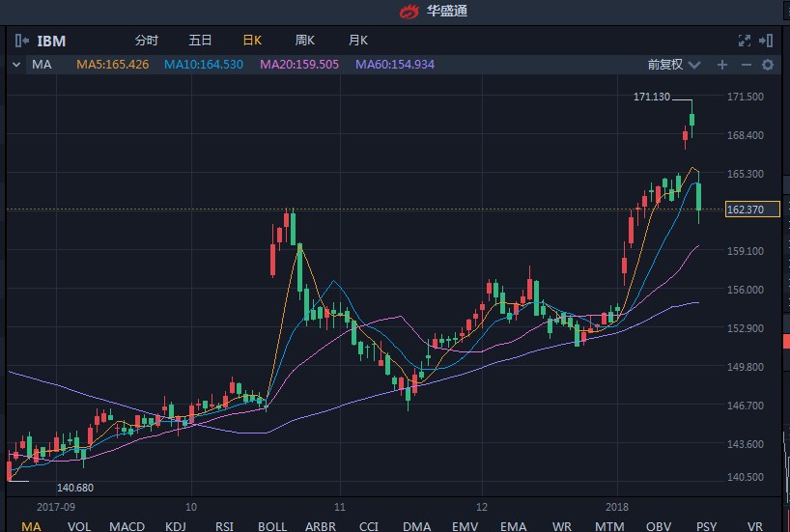Switch indicator to KDJ
Image resolution: width=790 pixels, height=532 pixels.
pyautogui.click(x=176, y=525)
